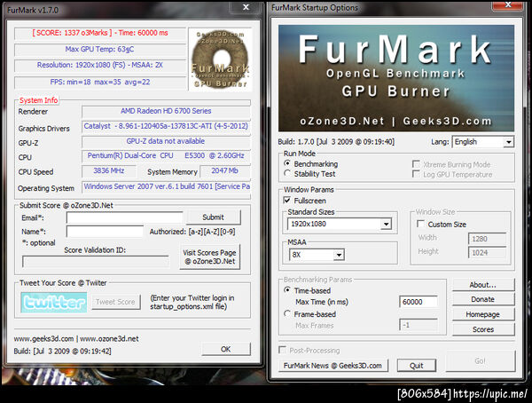
Task: Click the Max Frames -1 field
Action: [x=419, y=325]
